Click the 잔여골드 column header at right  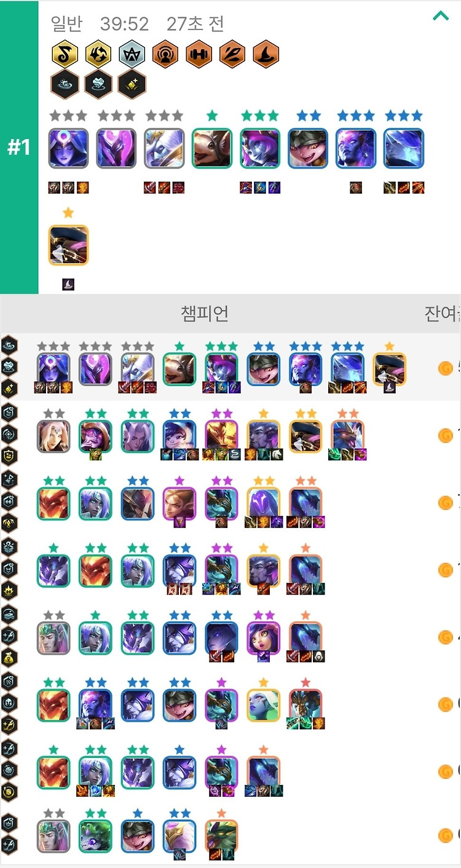pos(443,314)
